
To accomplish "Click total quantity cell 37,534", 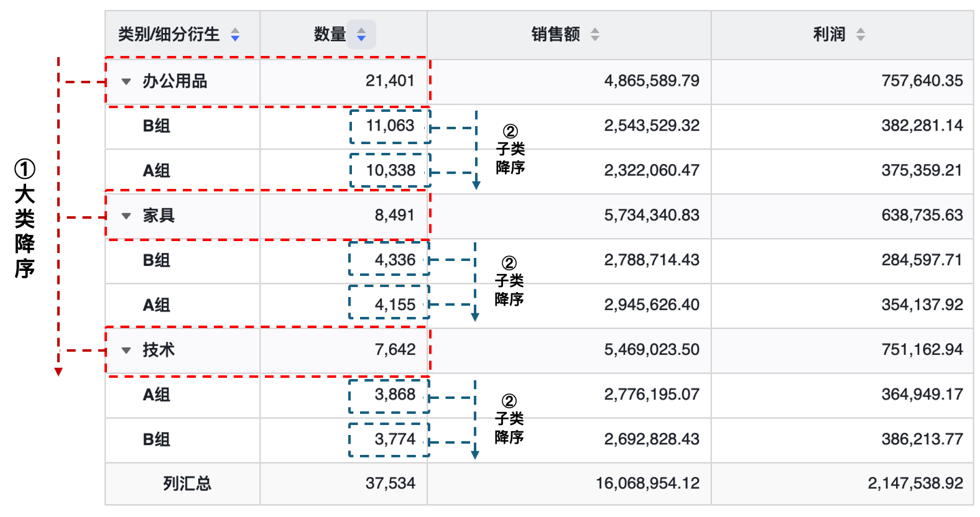I will pos(390,483).
